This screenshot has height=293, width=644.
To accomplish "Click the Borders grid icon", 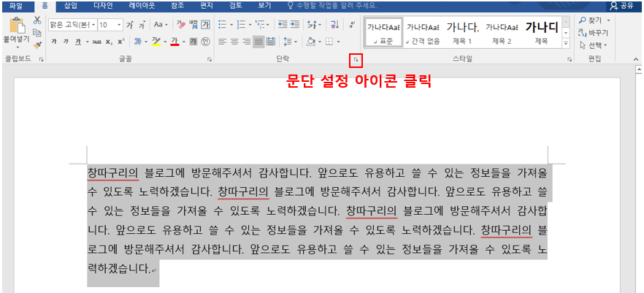I will tap(329, 42).
